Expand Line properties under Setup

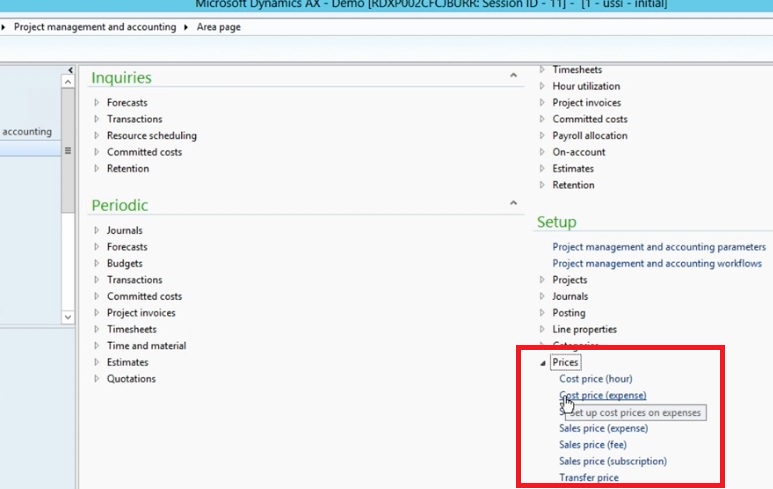coord(542,329)
